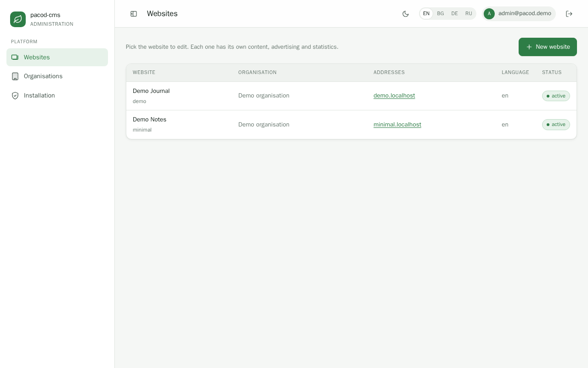Click the 'minimal' slug under Demo Notes

[142, 130]
